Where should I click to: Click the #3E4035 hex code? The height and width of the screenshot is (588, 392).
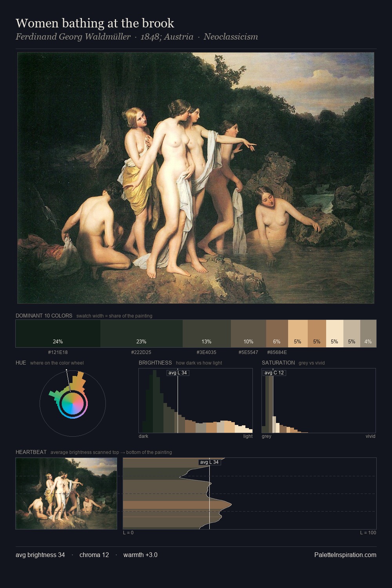(207, 352)
